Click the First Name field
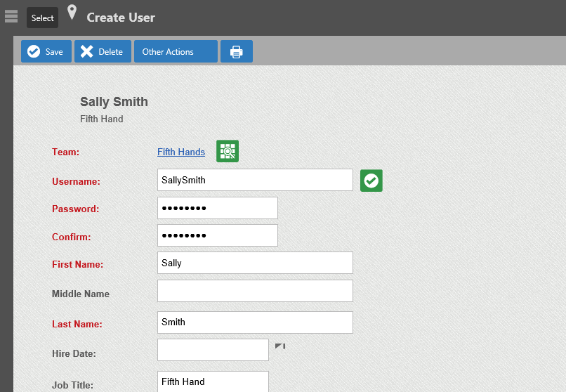 coord(255,263)
